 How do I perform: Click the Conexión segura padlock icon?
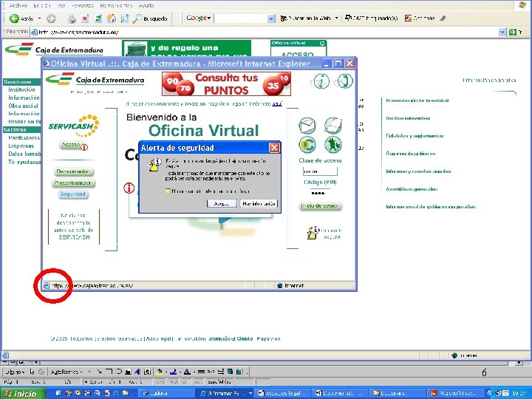[x=313, y=233]
